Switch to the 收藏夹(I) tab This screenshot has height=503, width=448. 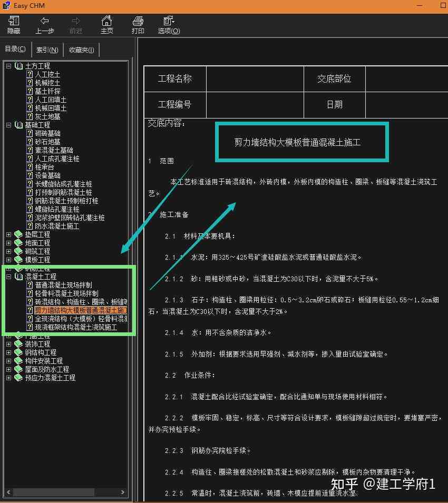pyautogui.click(x=82, y=50)
